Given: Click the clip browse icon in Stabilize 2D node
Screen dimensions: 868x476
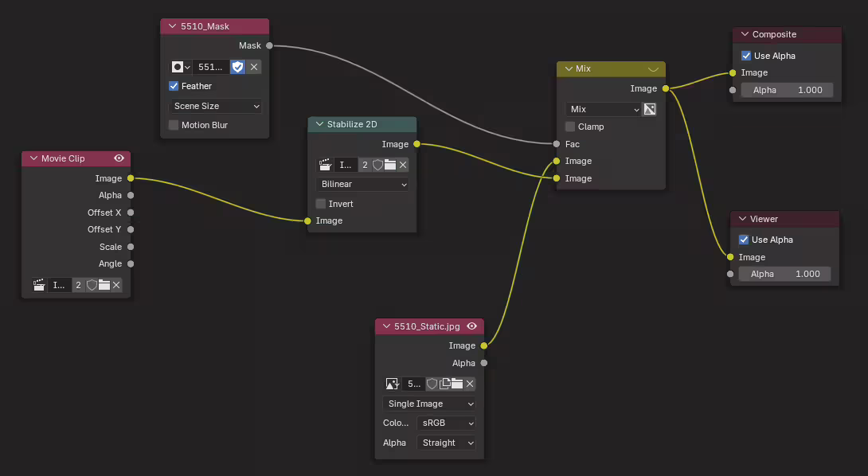Looking at the screenshot, I should pos(325,165).
